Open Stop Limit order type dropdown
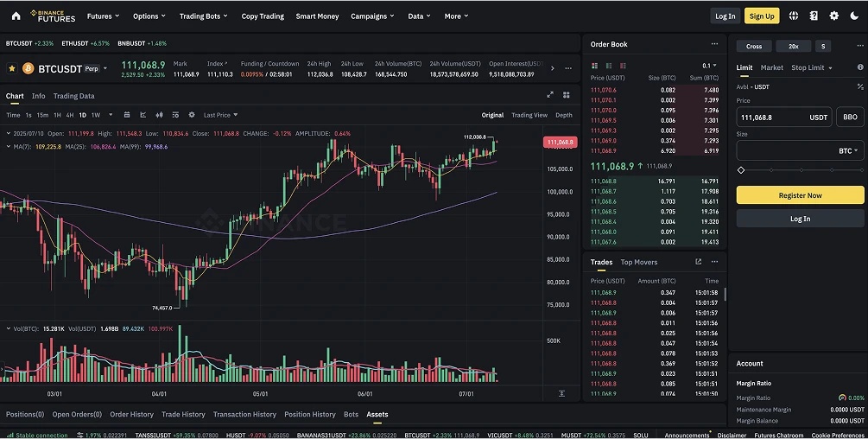This screenshot has height=439, width=868. tap(812, 67)
